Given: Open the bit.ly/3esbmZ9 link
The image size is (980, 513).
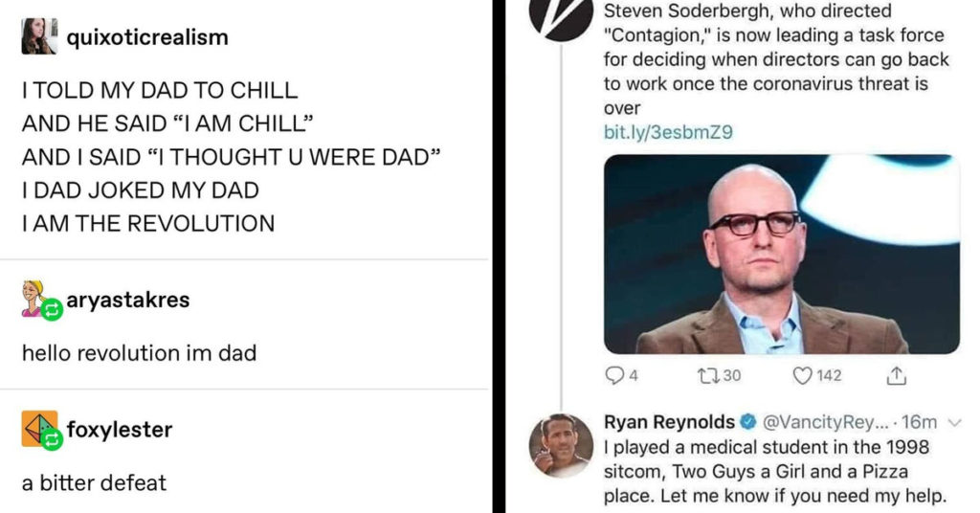Looking at the screenshot, I should point(667,132).
